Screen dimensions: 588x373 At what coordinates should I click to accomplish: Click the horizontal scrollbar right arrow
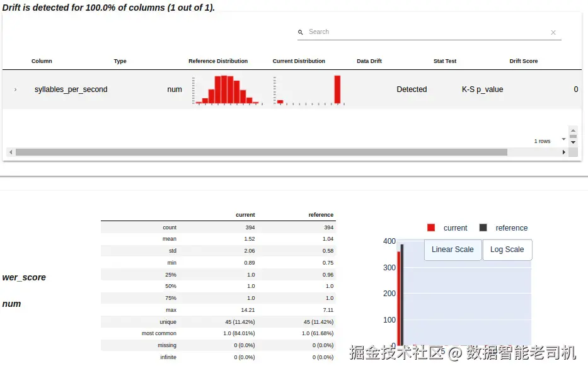point(563,152)
